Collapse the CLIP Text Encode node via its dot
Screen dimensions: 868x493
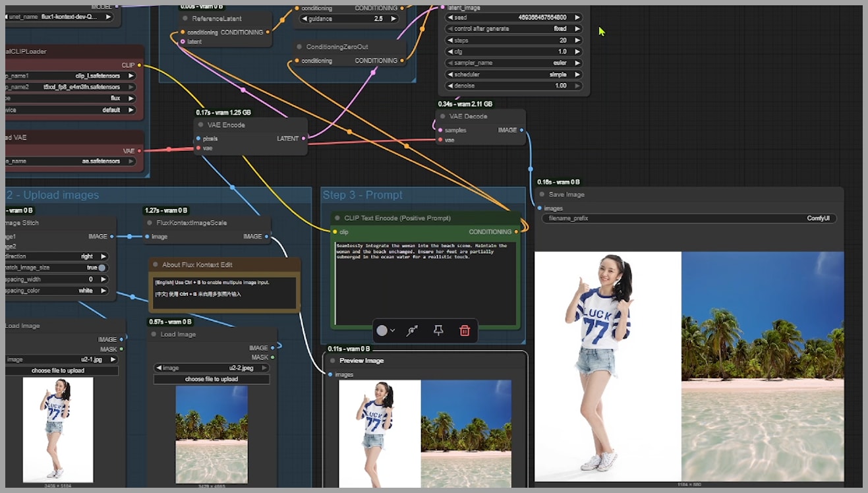(x=337, y=217)
